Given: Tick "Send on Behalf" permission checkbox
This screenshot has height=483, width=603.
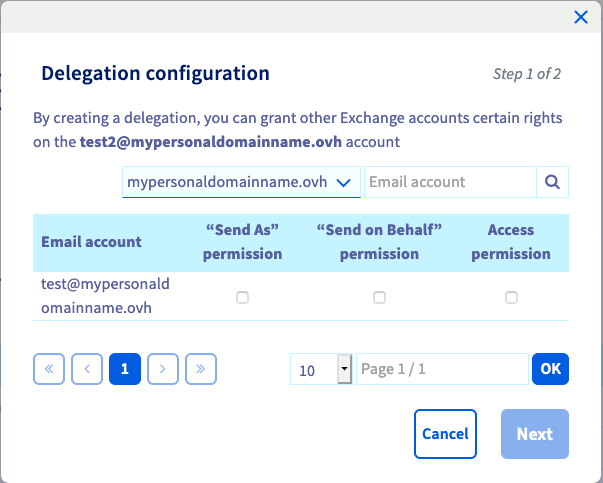Looking at the screenshot, I should [x=379, y=297].
